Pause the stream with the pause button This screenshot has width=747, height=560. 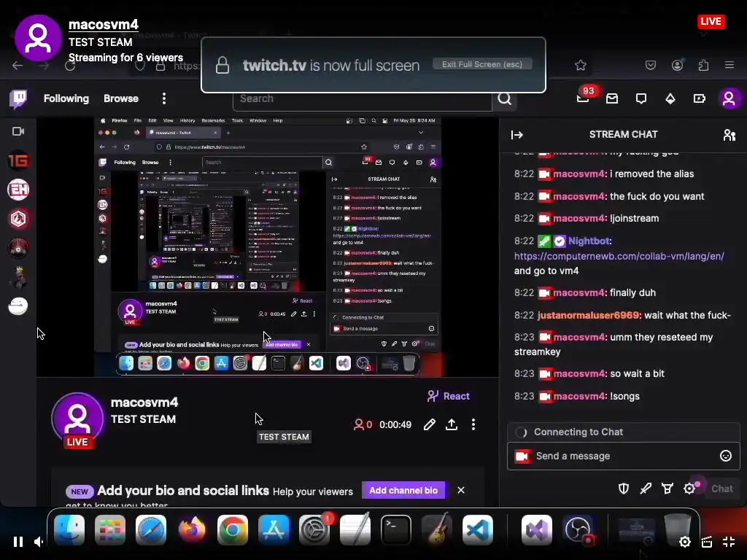pyautogui.click(x=18, y=542)
